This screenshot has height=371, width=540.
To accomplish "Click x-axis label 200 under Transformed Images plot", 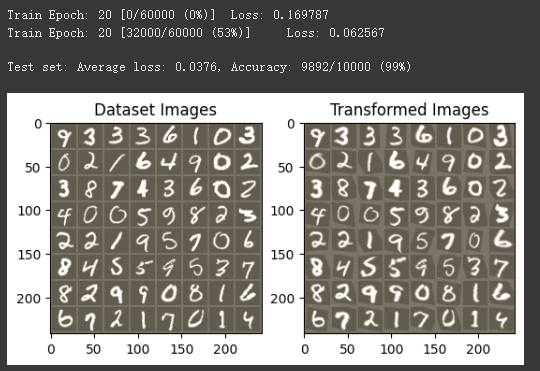I will coord(479,349).
